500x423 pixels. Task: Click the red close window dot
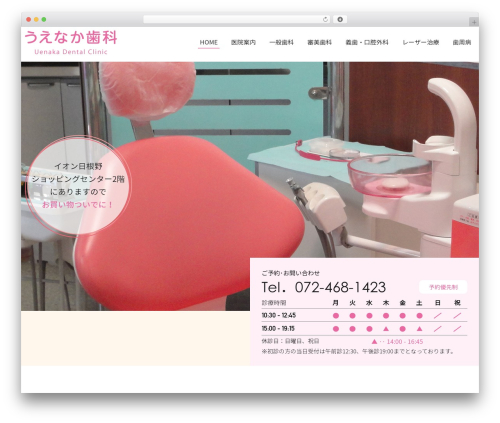click(29, 20)
